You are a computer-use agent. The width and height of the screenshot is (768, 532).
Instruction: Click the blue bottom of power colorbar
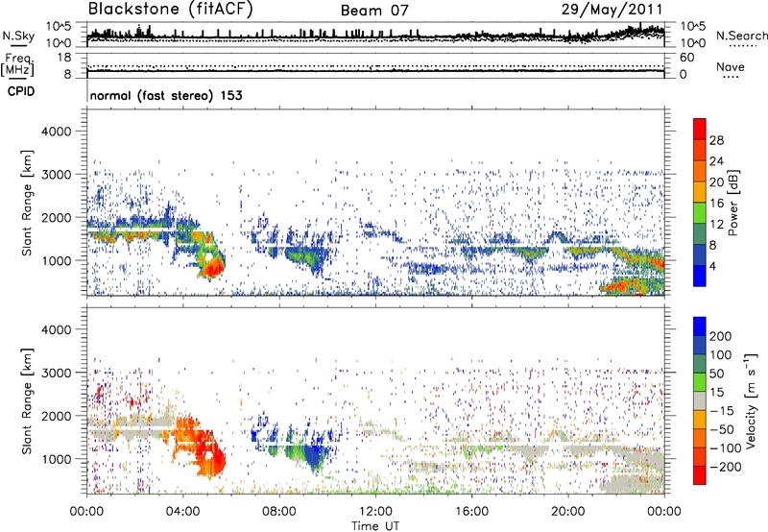point(700,276)
